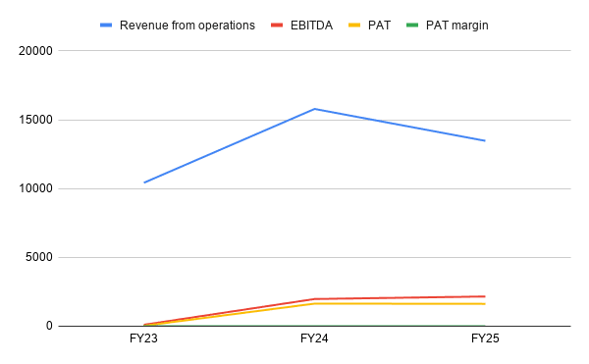
Task: Select the 'EBITDA' legend label
Action: coord(311,26)
